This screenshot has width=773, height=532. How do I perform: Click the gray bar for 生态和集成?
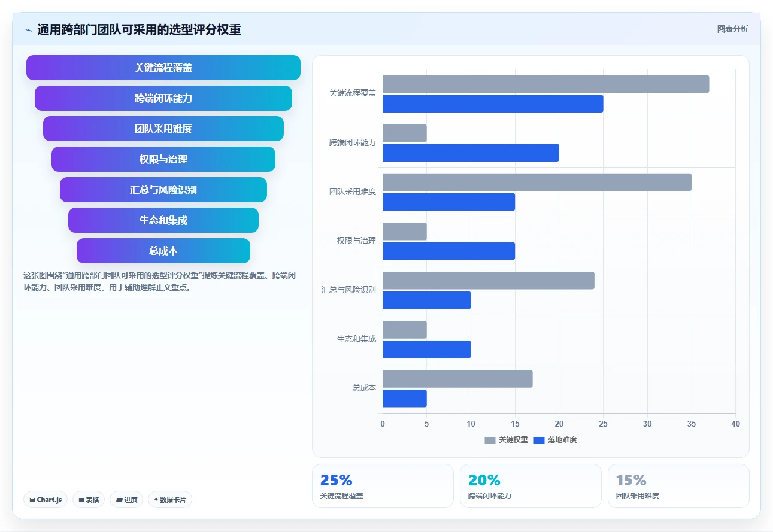tap(405, 329)
